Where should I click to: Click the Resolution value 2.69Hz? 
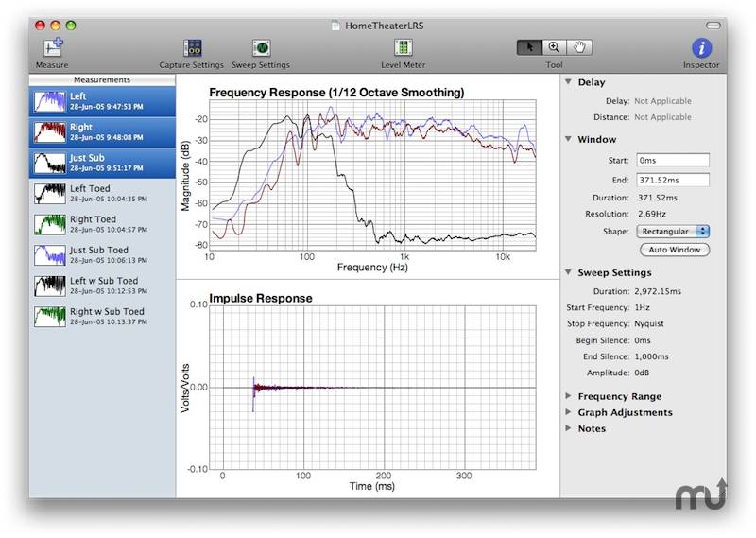pyautogui.click(x=652, y=214)
